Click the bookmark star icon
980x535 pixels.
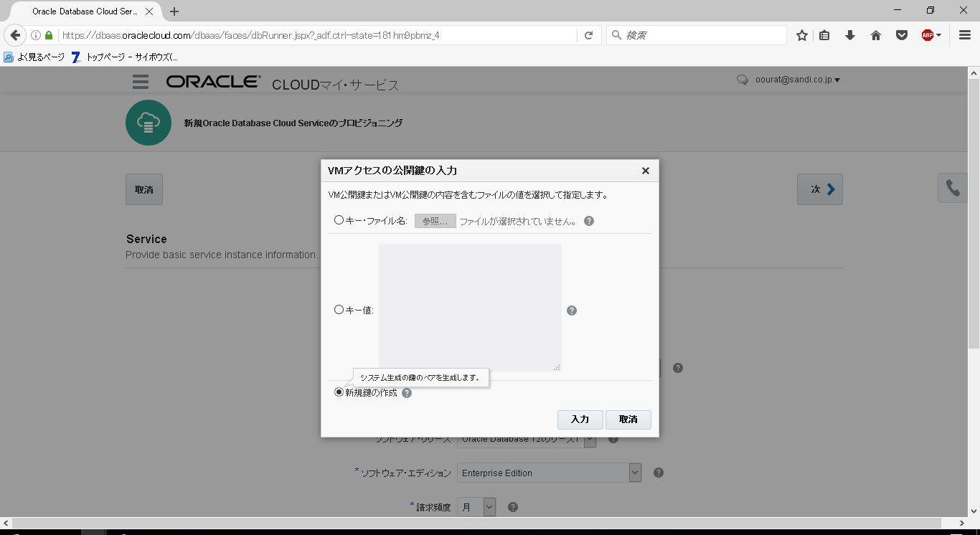[x=802, y=35]
